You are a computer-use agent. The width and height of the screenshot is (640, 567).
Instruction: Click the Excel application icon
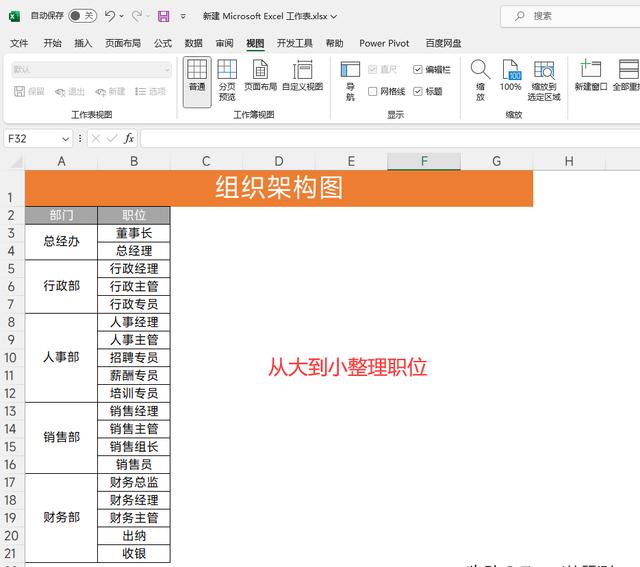click(x=14, y=16)
